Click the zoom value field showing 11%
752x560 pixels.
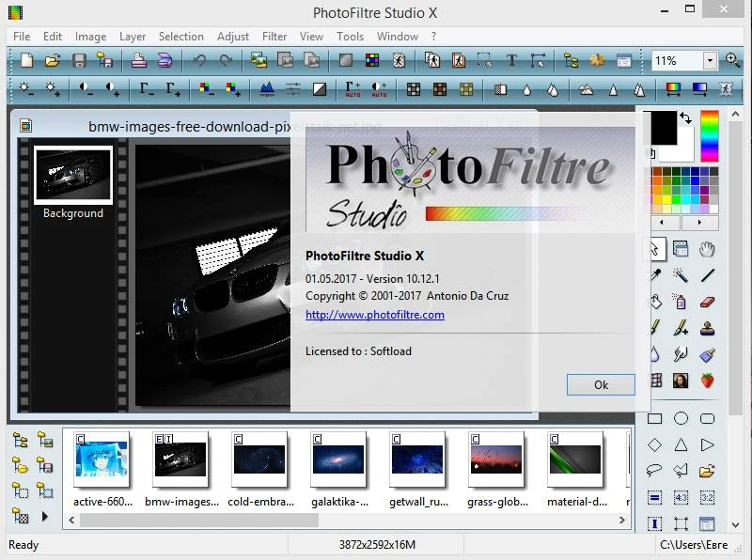[x=677, y=61]
